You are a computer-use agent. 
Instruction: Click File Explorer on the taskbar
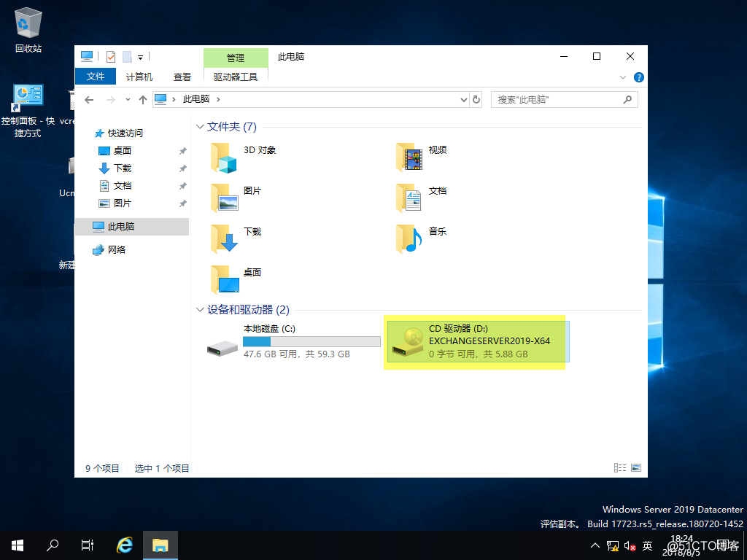pyautogui.click(x=160, y=545)
